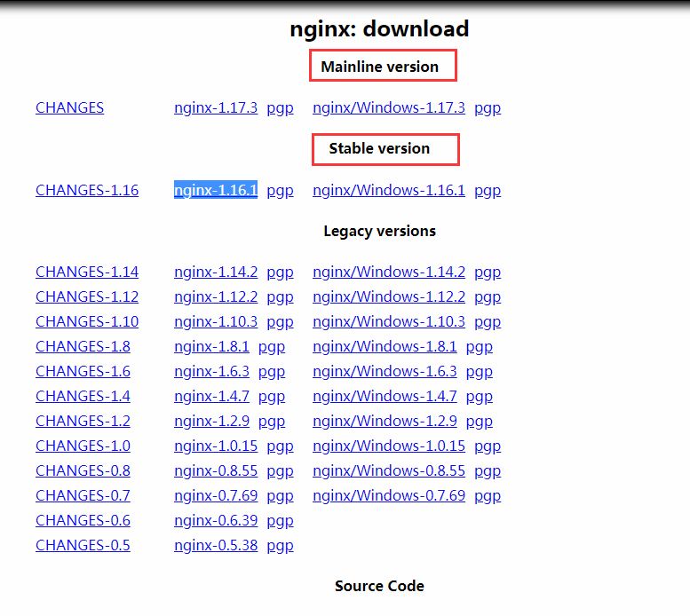
Task: Download nginx-0.8.55 source
Action: tap(216, 471)
